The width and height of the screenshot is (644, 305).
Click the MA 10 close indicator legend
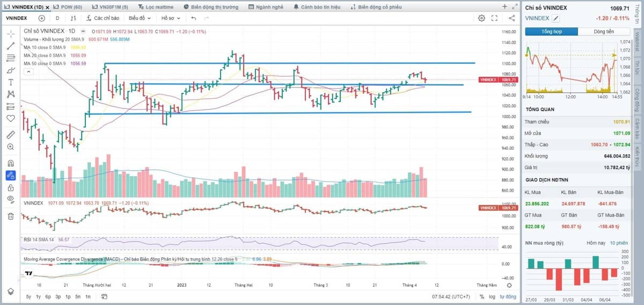[x=55, y=47]
